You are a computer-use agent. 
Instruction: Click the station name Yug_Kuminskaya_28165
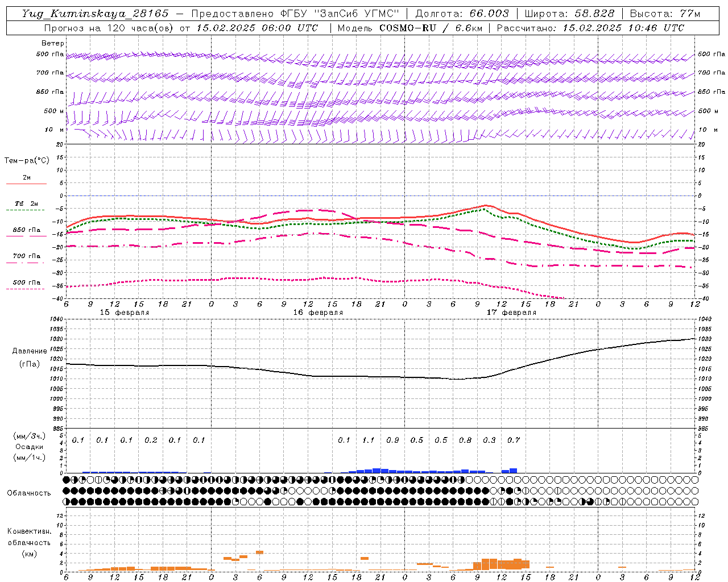[96, 14]
